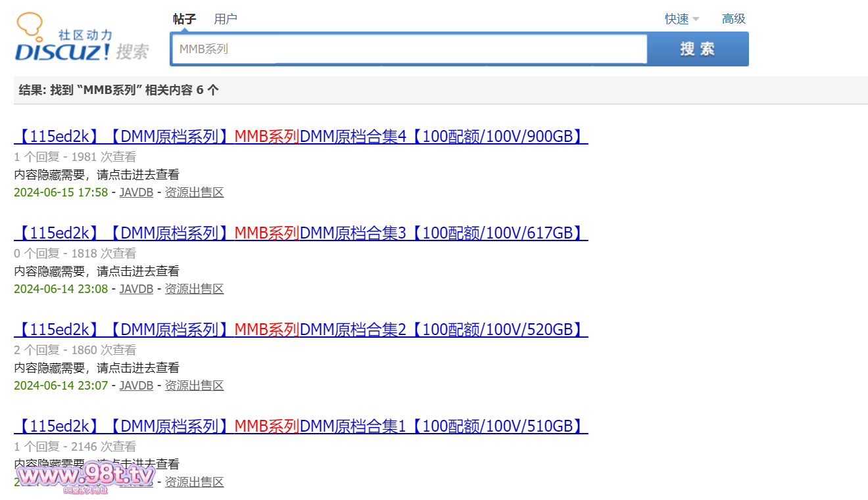Image resolution: width=868 pixels, height=500 pixels.
Task: Select the date text 2024-06-14 23:08
Action: [60, 289]
